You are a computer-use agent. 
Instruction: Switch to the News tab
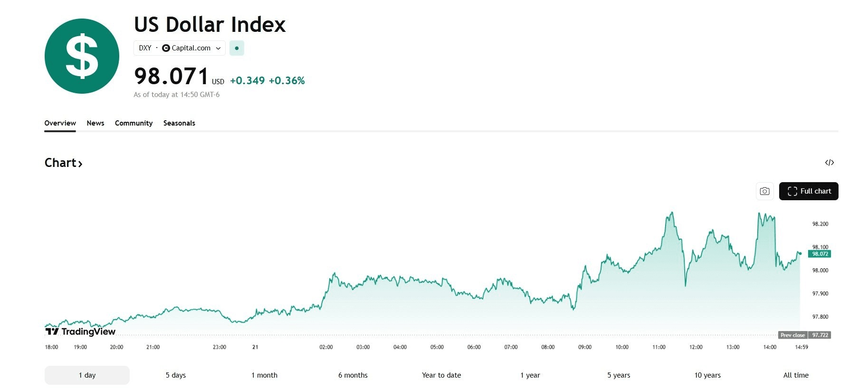[95, 123]
